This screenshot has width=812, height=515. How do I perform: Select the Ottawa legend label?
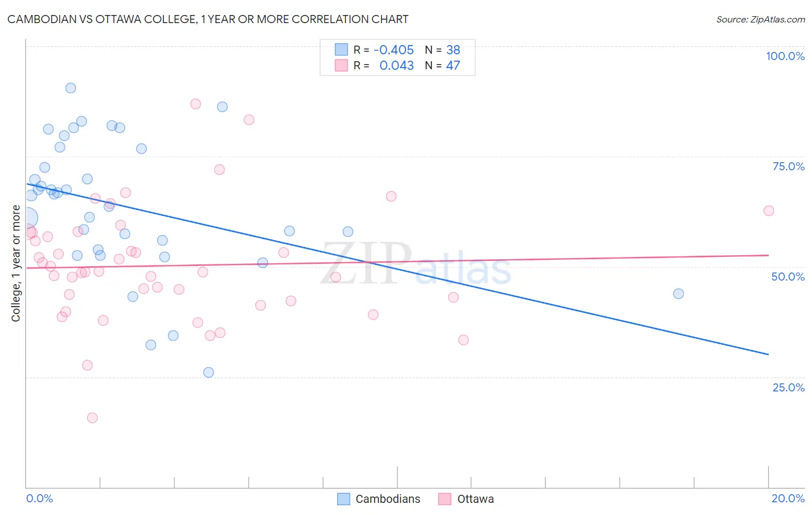pos(475,499)
